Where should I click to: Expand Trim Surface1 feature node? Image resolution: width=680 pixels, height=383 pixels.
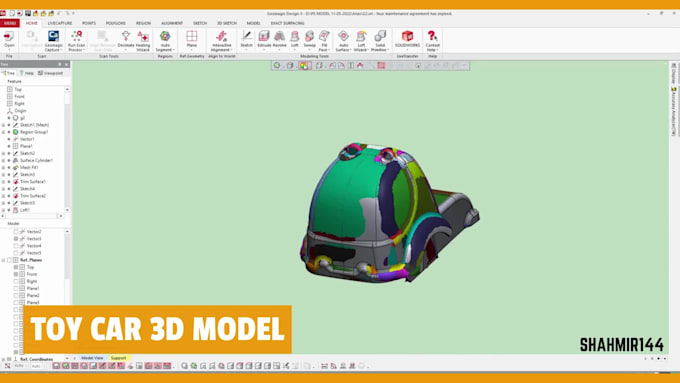[x=3, y=182]
